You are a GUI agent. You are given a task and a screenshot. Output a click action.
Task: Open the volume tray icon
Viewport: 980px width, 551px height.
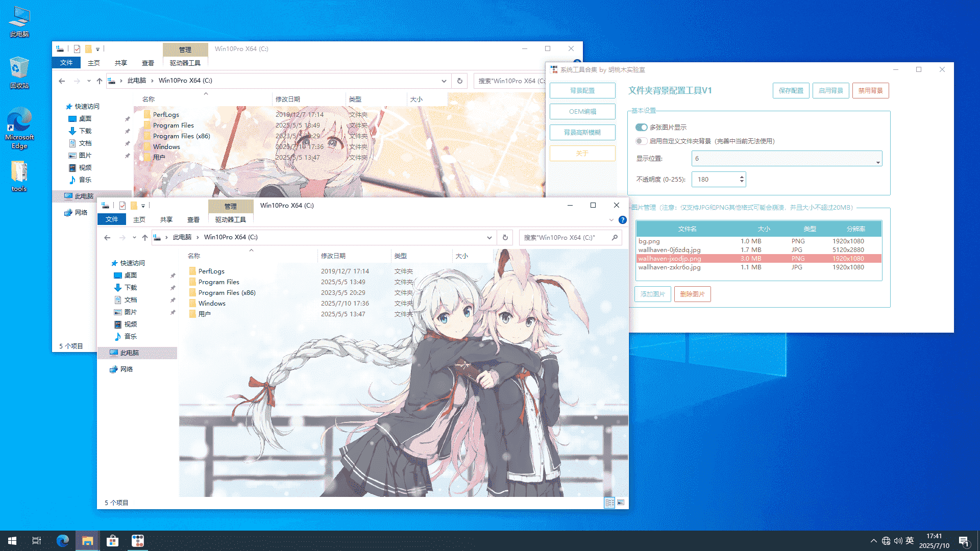(898, 541)
